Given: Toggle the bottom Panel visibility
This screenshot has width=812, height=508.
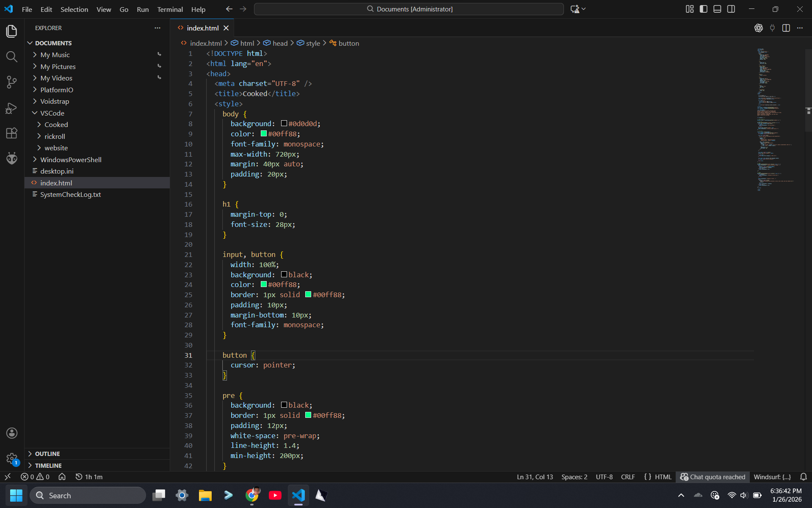Looking at the screenshot, I should pos(717,9).
